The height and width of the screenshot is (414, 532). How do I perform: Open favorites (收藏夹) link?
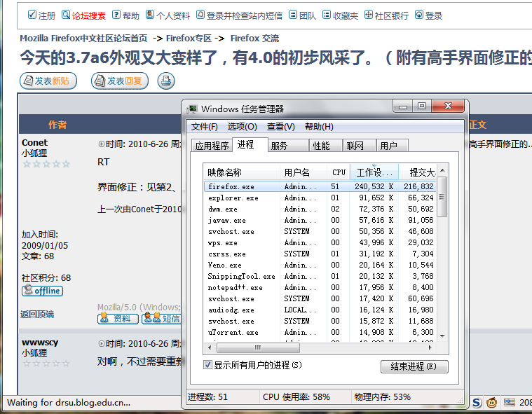tap(346, 15)
